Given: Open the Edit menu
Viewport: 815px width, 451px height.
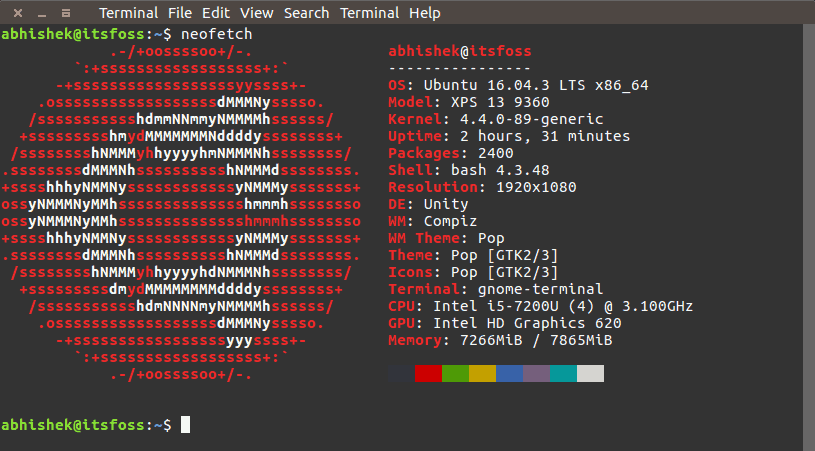Looking at the screenshot, I should [215, 13].
